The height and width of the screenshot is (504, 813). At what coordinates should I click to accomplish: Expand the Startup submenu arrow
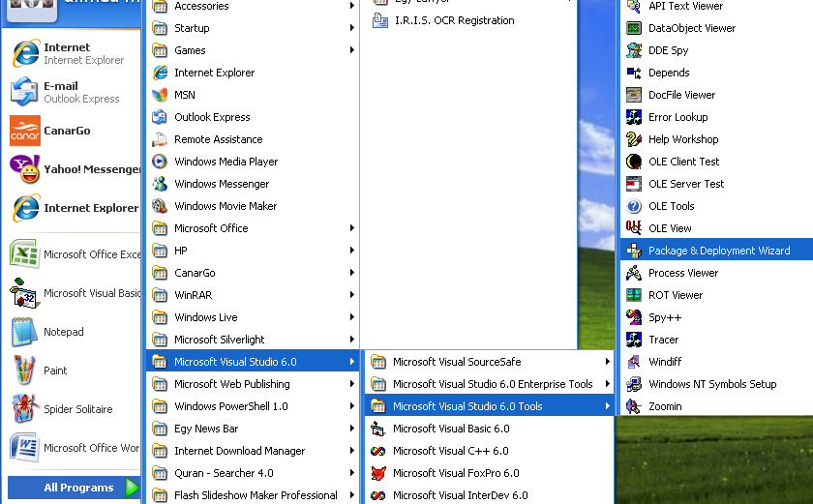pyautogui.click(x=352, y=28)
